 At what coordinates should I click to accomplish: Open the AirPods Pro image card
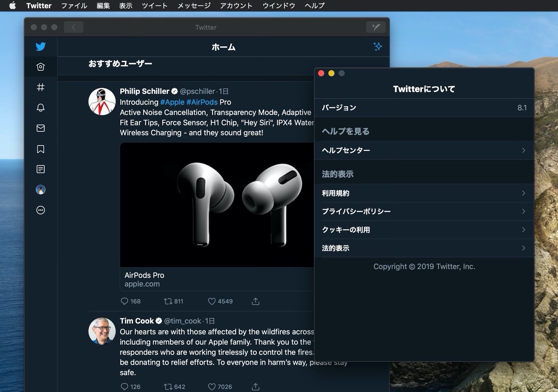click(217, 205)
